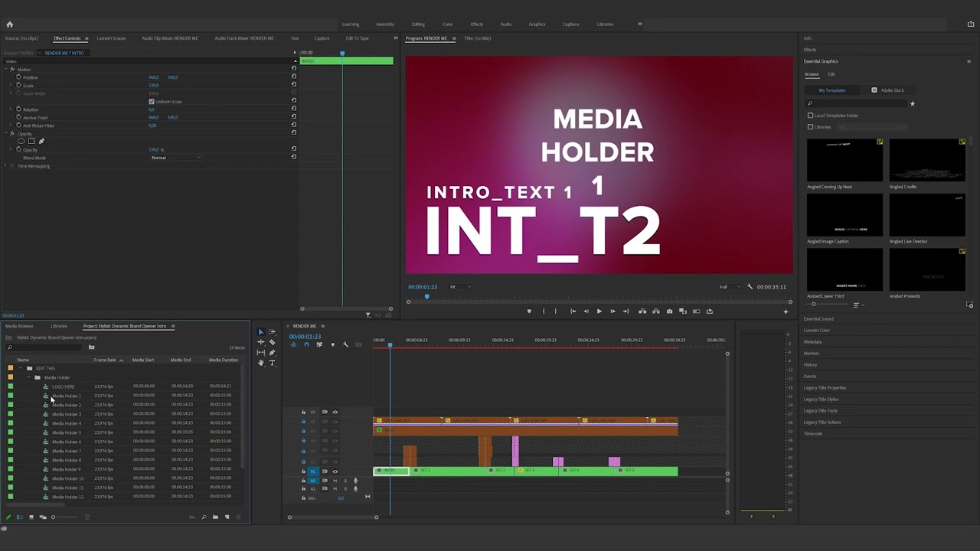The height and width of the screenshot is (551, 980).
Task: Select the Pen tool
Action: (272, 353)
